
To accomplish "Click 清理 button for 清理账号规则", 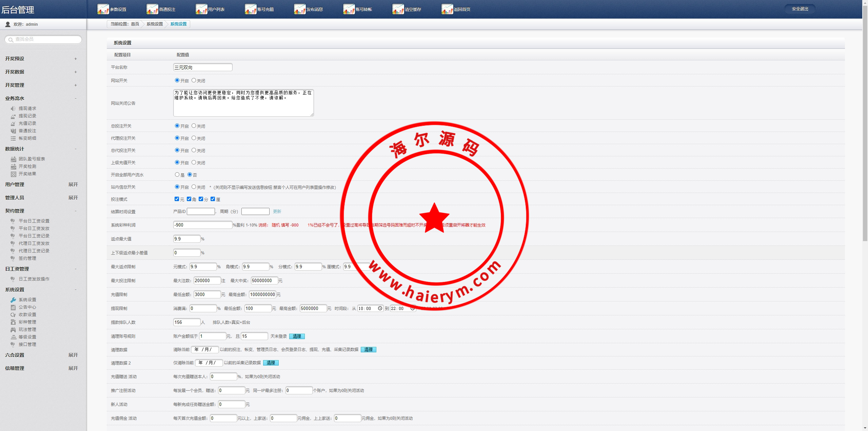I will pos(297,336).
